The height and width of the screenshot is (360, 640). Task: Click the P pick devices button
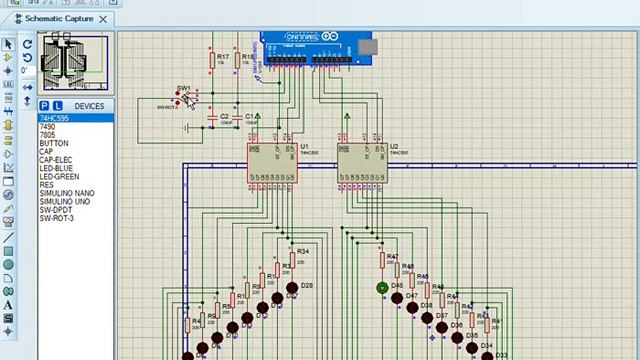44,106
